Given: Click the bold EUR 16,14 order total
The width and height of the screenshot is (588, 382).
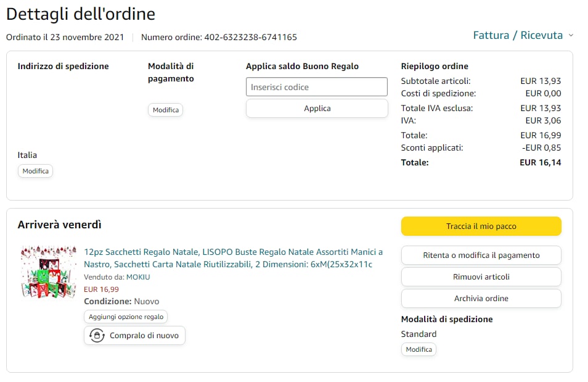Looking at the screenshot, I should coord(540,163).
